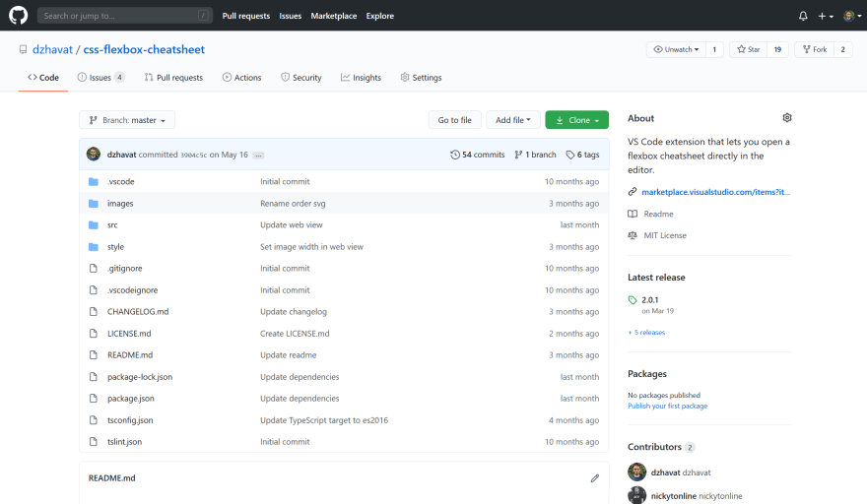Click the tslint.json file icon
Screen dimensions: 867x504
pos(94,442)
